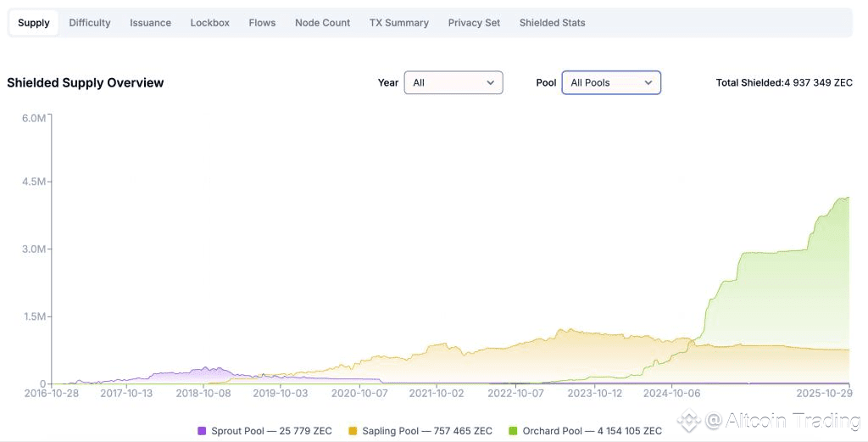Expand the Year dropdown
This screenshot has width=868, height=442.
(453, 82)
